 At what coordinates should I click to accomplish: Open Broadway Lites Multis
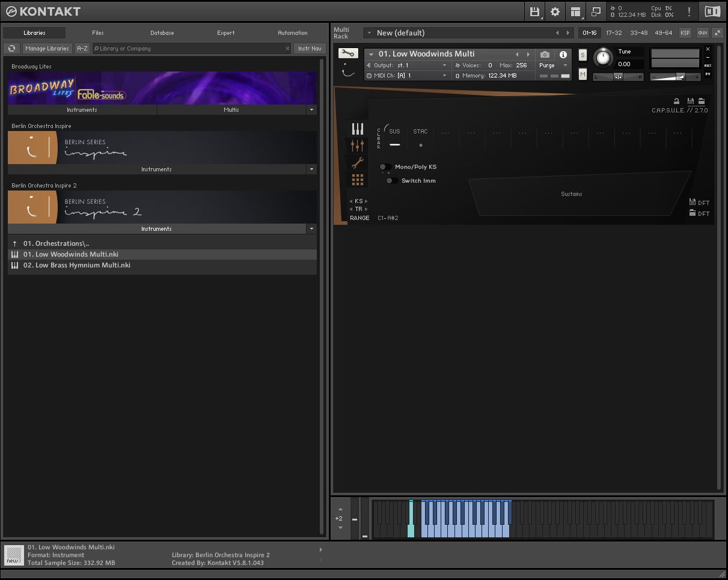pyautogui.click(x=231, y=110)
